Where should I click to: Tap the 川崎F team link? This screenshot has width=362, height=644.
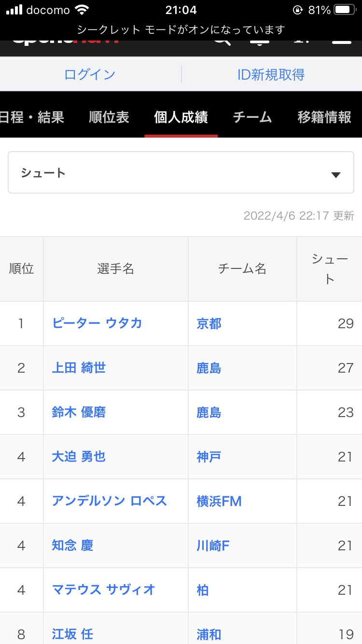pyautogui.click(x=213, y=546)
